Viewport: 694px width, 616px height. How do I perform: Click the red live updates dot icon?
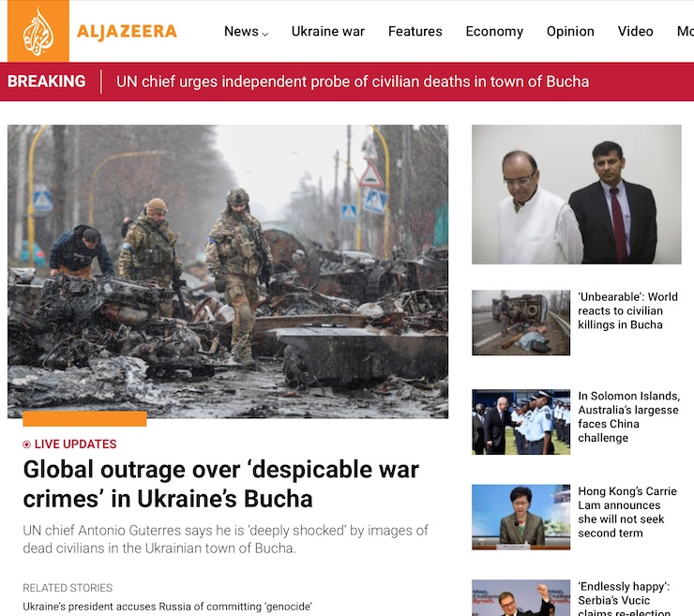click(x=26, y=444)
